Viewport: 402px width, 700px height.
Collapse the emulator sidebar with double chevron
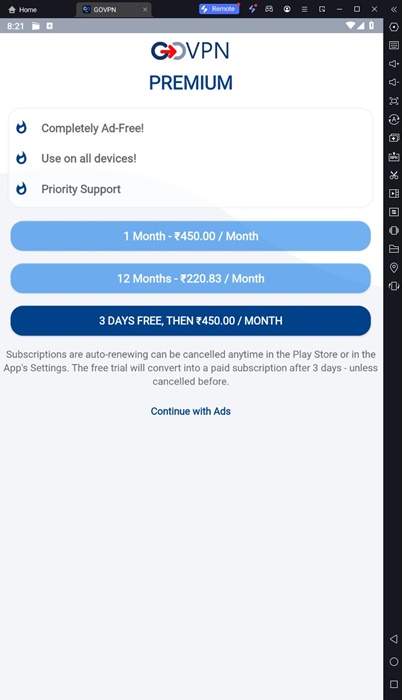(x=394, y=9)
